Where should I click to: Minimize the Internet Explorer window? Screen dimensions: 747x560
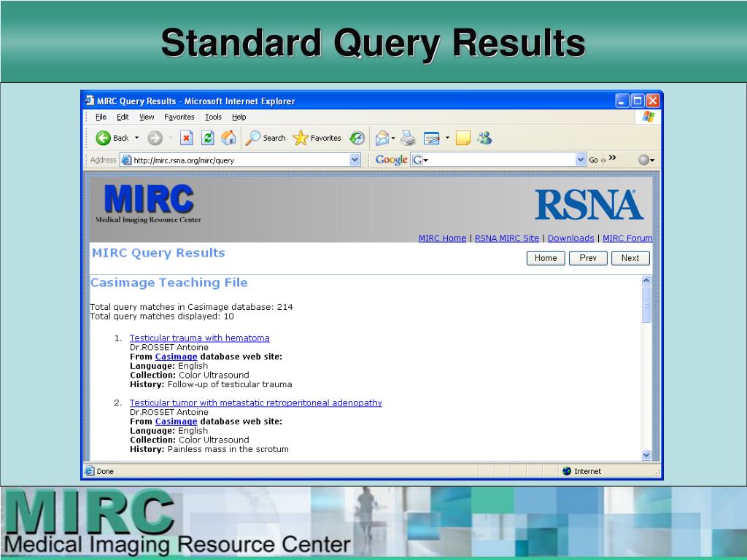[x=622, y=101]
